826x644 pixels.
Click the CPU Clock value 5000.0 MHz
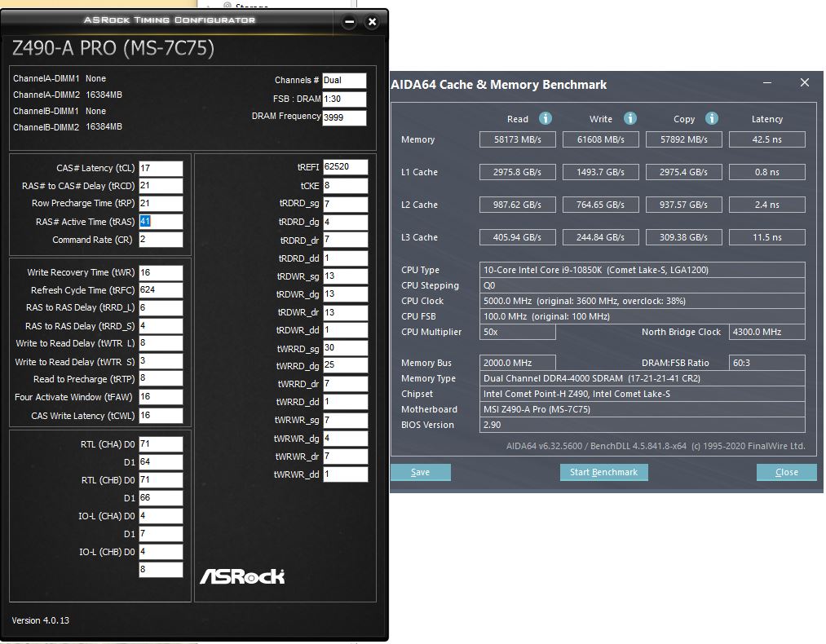[643, 301]
